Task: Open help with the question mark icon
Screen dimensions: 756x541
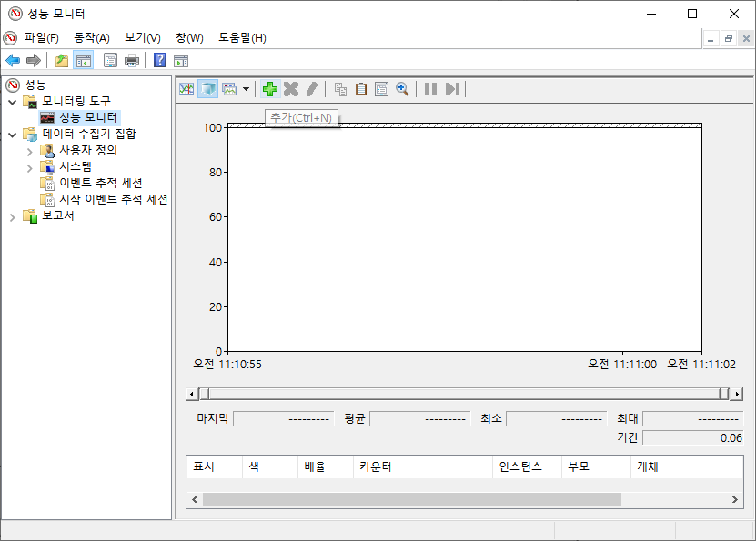Action: pos(159,61)
